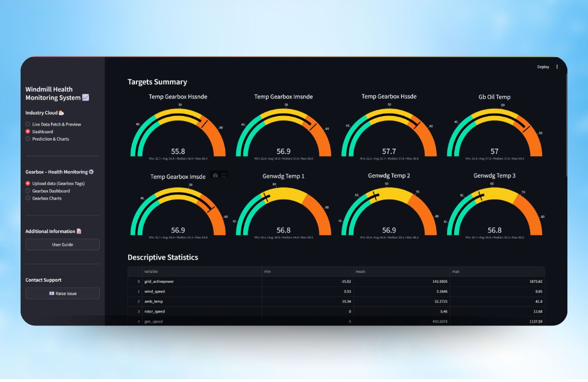Choose the Gearbox Dashboard radio option
Viewport: 588px width, 382px height.
pos(28,191)
